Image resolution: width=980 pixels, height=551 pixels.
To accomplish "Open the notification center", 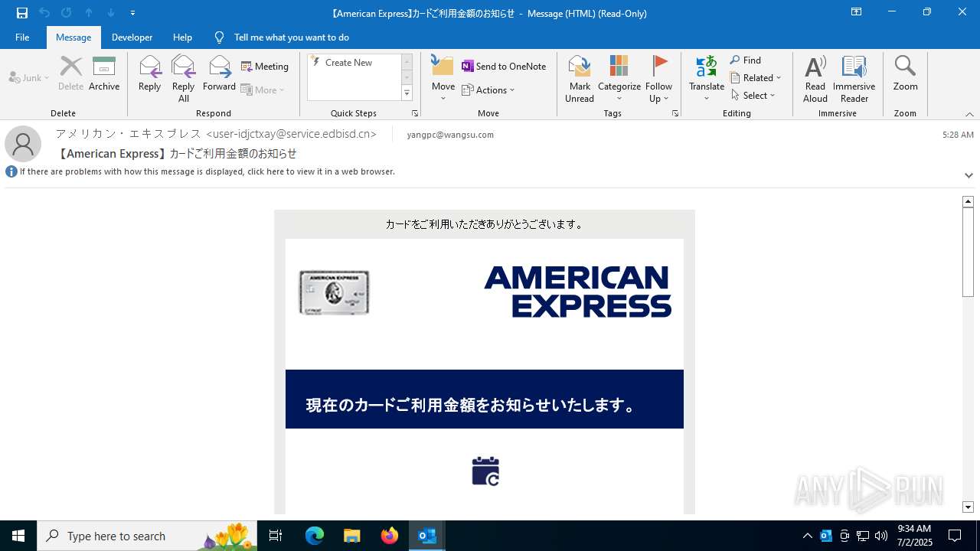I will pyautogui.click(x=955, y=536).
